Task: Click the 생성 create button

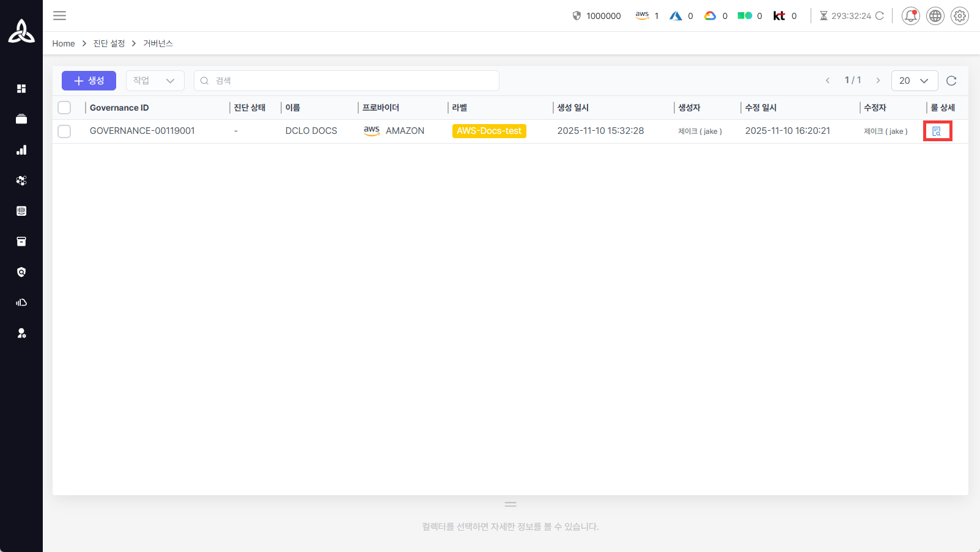Action: click(89, 81)
